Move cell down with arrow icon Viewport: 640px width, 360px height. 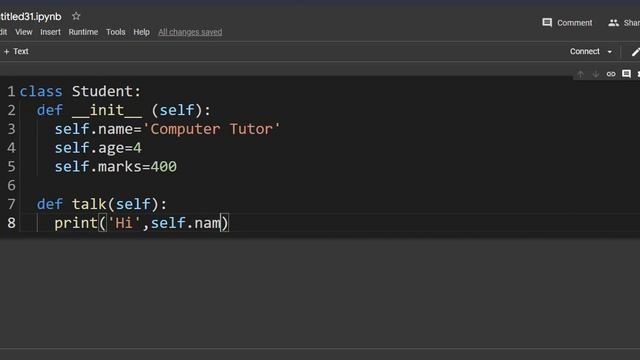(596, 74)
